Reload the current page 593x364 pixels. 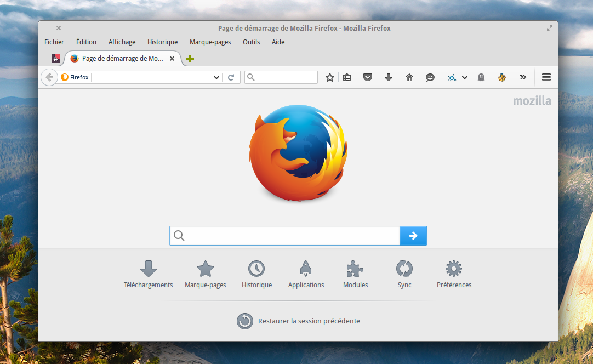click(x=231, y=77)
